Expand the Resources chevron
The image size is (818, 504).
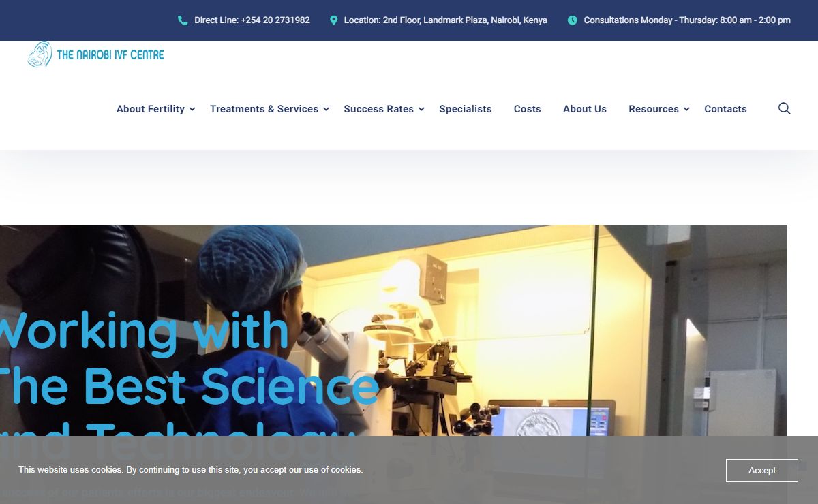pos(686,109)
